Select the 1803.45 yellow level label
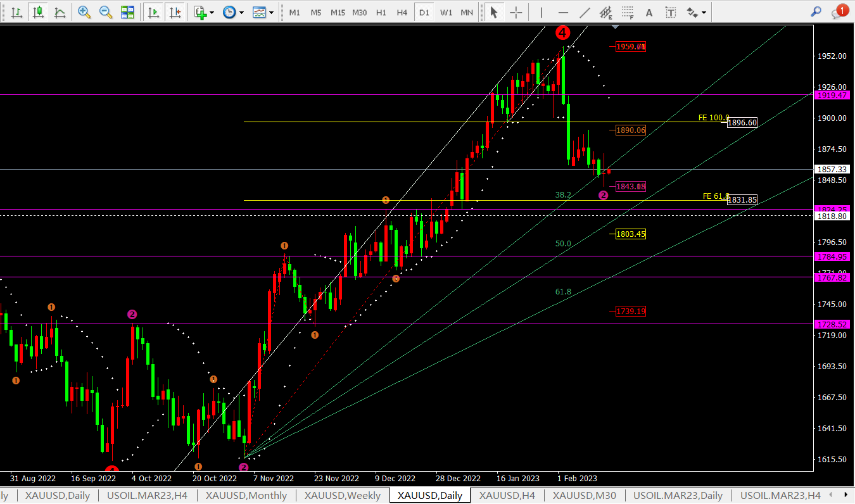The height and width of the screenshot is (504, 855). point(631,234)
